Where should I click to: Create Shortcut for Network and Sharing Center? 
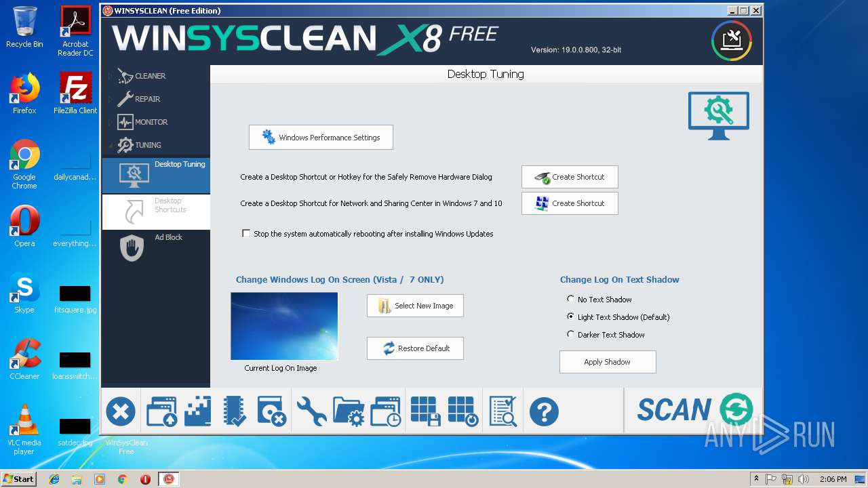pos(570,203)
